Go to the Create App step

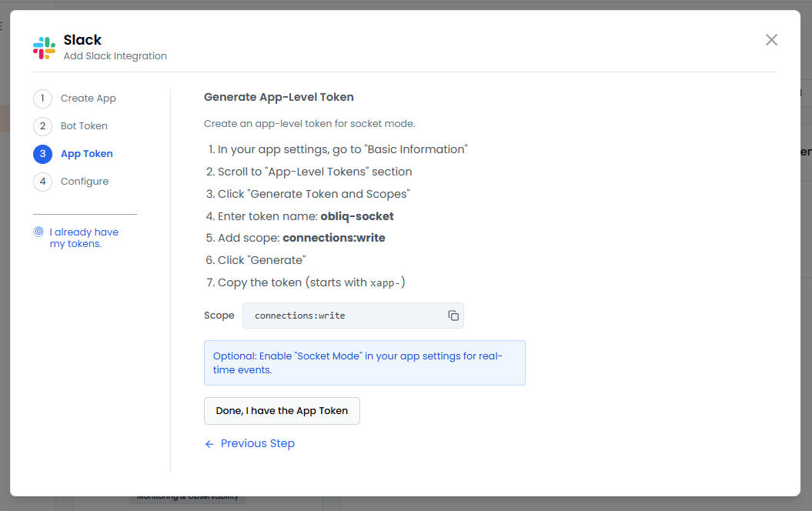pos(89,99)
